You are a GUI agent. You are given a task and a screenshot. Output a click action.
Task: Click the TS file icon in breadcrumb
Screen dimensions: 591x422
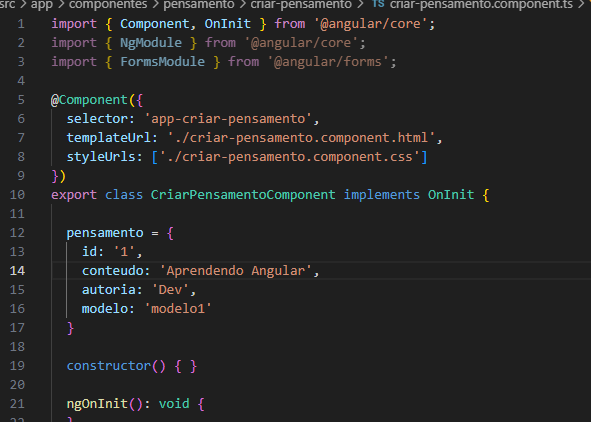click(378, 4)
